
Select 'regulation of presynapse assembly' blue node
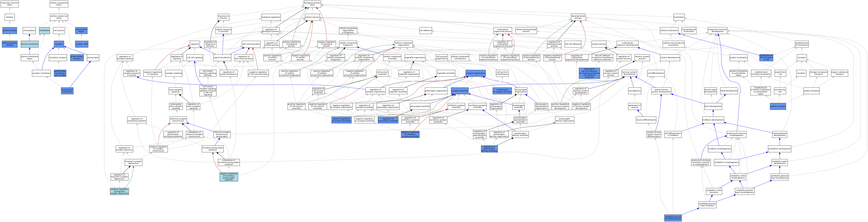388,120
